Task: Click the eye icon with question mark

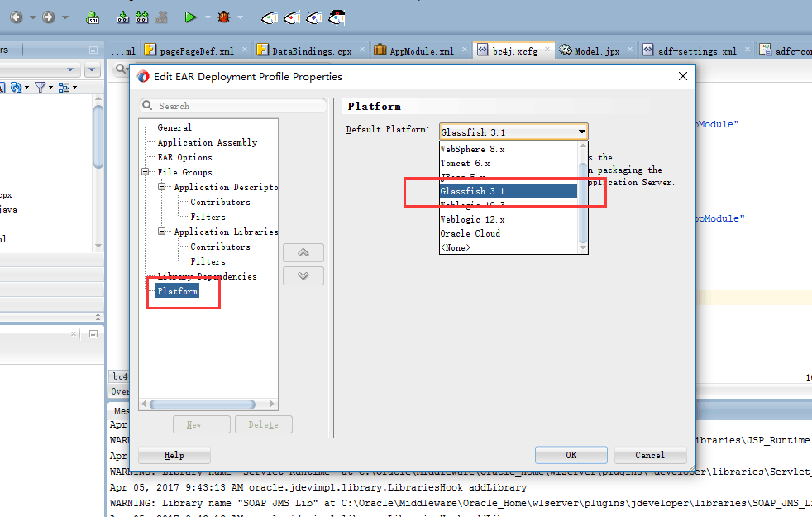Action: click(x=314, y=18)
